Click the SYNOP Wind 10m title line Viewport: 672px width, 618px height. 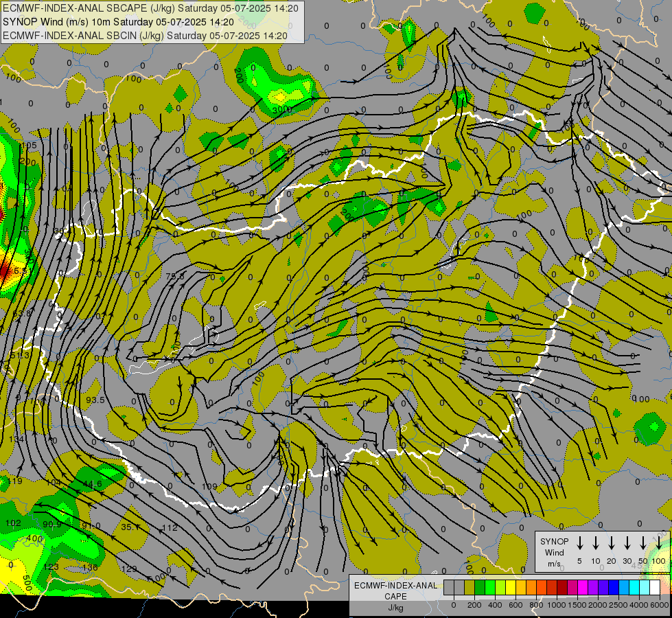click(118, 22)
